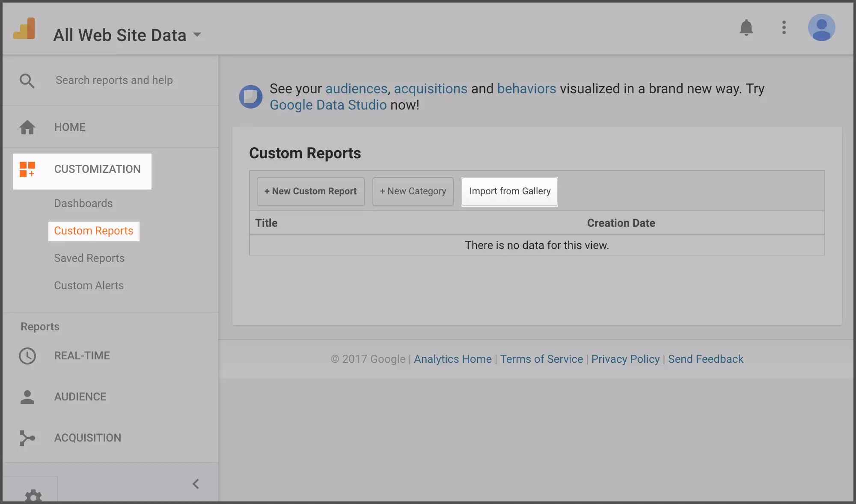Open the Send Feedback link
The width and height of the screenshot is (856, 504).
[x=705, y=359]
